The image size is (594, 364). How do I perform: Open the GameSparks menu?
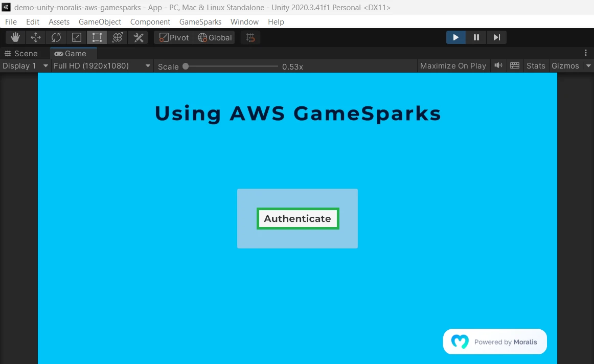pyautogui.click(x=200, y=22)
